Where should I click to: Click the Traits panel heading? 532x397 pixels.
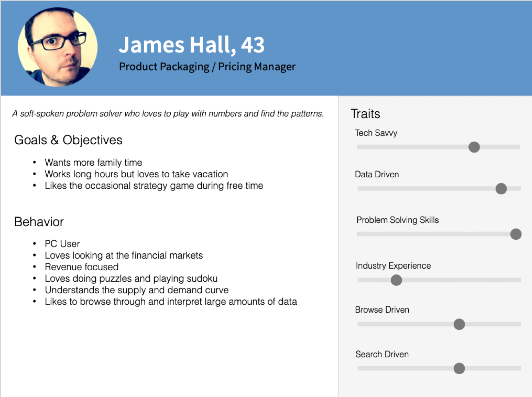click(x=365, y=114)
